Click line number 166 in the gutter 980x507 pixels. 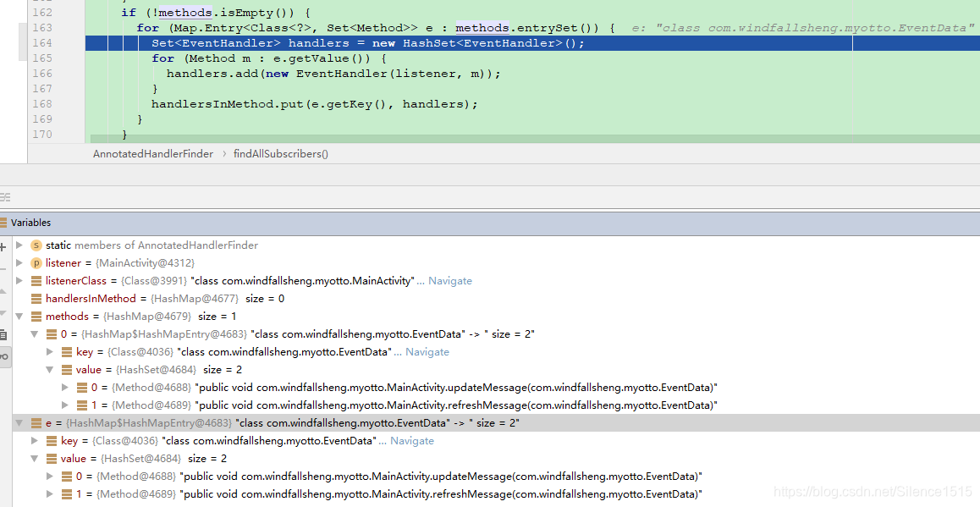pyautogui.click(x=41, y=74)
